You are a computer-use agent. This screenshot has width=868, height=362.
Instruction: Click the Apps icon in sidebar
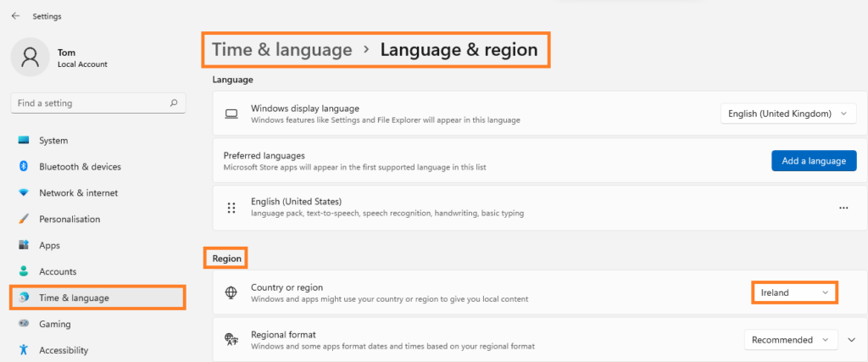[x=24, y=246]
